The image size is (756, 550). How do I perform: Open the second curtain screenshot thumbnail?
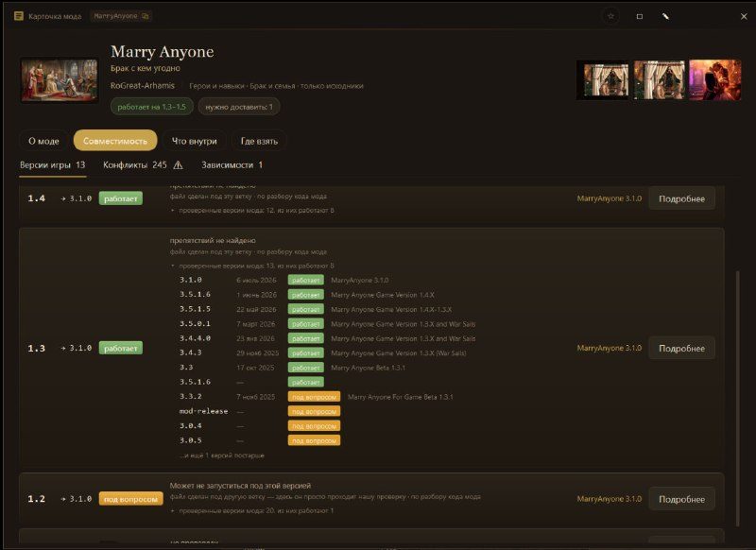(x=659, y=80)
